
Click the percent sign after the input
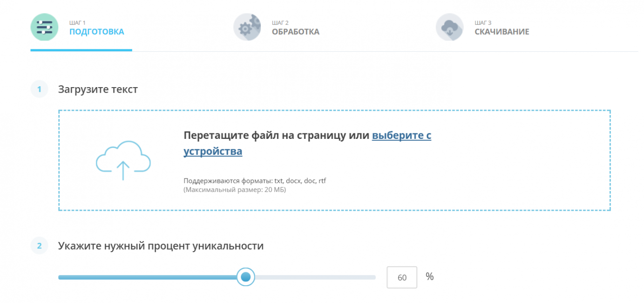(429, 276)
